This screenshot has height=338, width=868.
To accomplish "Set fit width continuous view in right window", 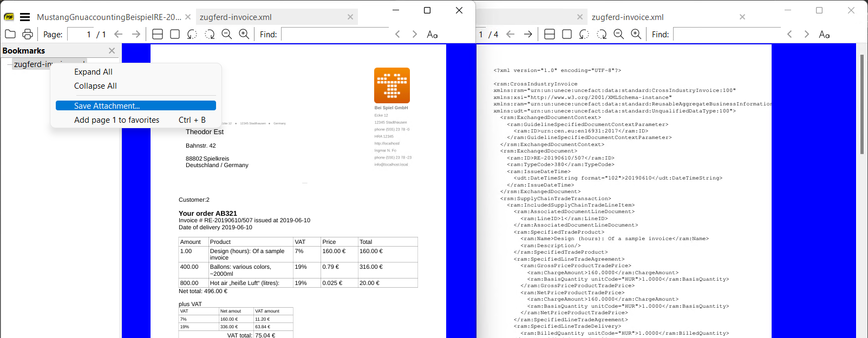I will click(550, 34).
